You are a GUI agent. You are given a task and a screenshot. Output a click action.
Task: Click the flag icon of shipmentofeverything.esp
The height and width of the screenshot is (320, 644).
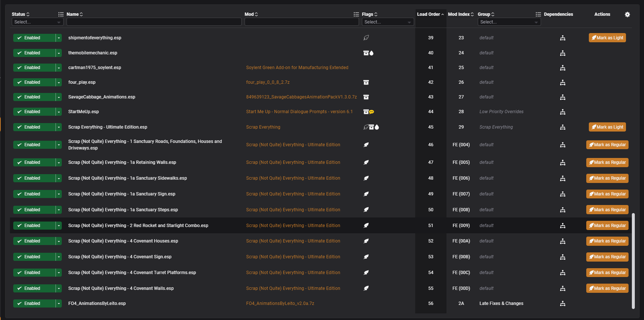click(x=366, y=38)
